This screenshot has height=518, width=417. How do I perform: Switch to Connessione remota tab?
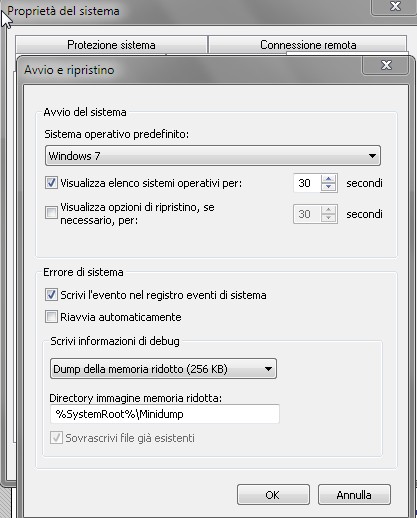(308, 45)
